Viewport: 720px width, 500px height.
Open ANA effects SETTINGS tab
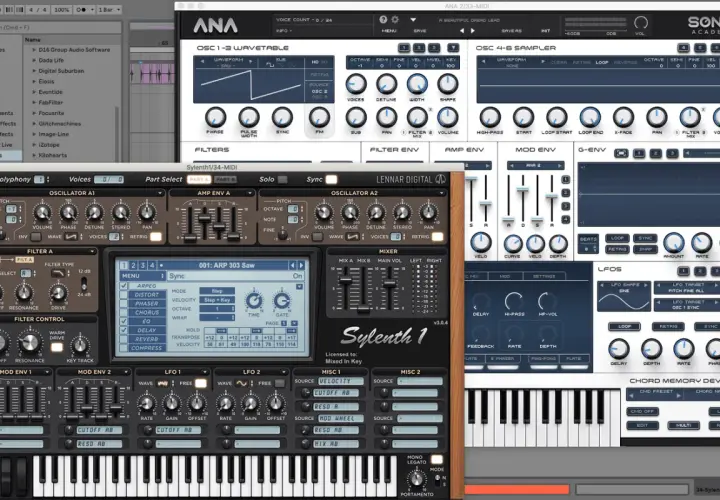coord(544,276)
